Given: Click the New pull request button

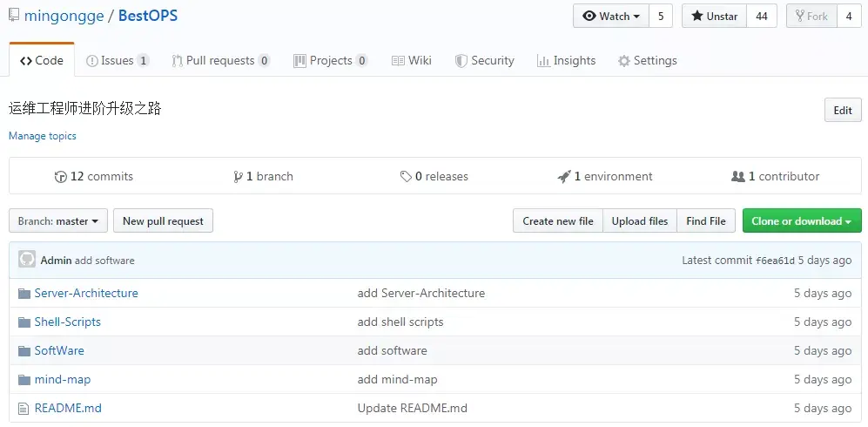Looking at the screenshot, I should (163, 221).
